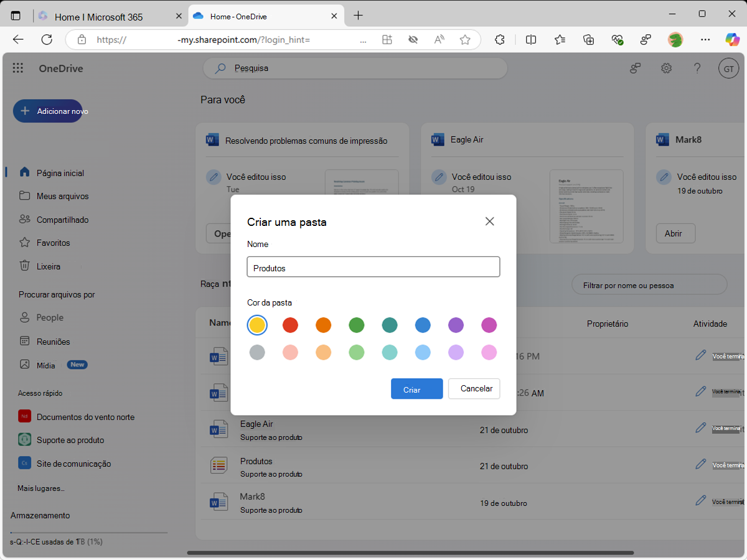Select the red folder color
The width and height of the screenshot is (747, 560).
click(x=290, y=325)
